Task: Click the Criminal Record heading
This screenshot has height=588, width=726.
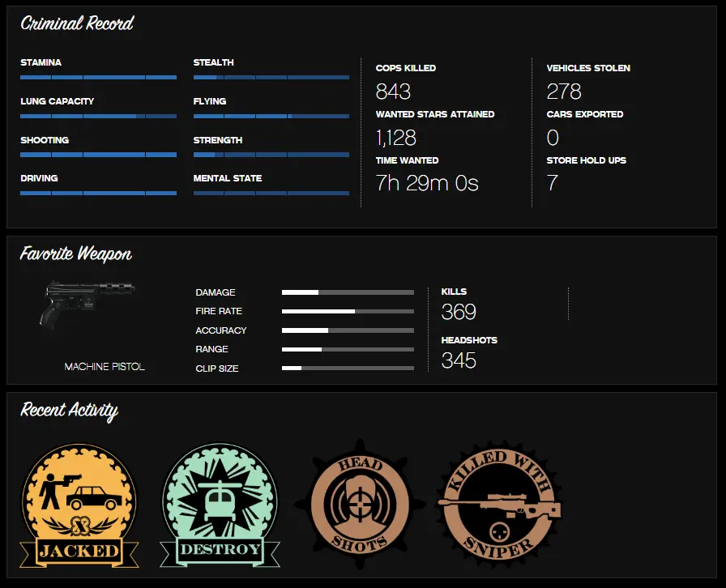Action: click(77, 24)
